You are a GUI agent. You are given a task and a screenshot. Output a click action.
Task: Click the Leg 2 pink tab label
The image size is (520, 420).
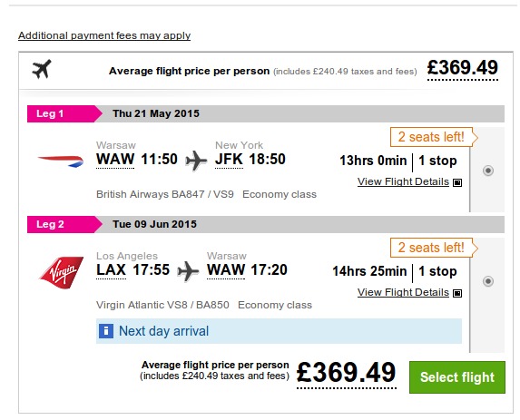(x=50, y=224)
